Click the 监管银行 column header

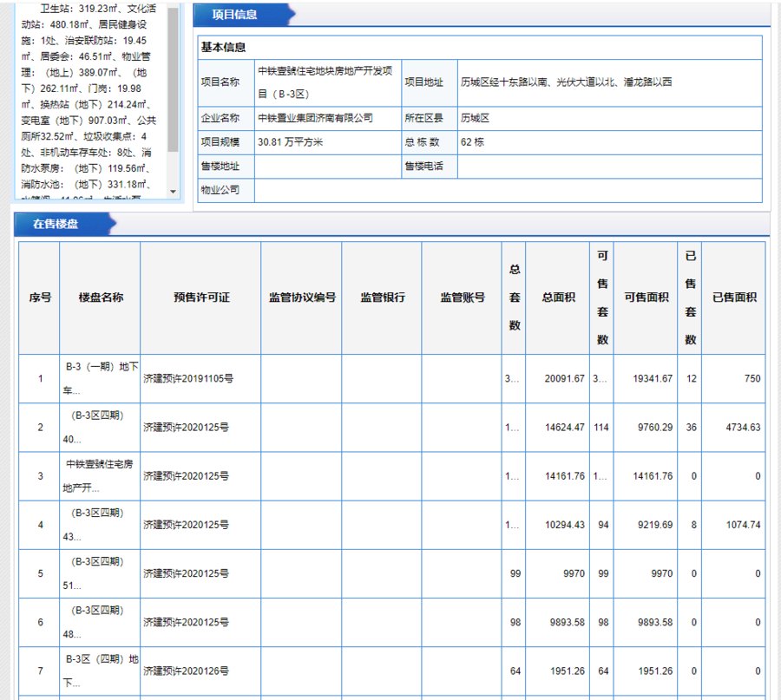click(x=382, y=298)
